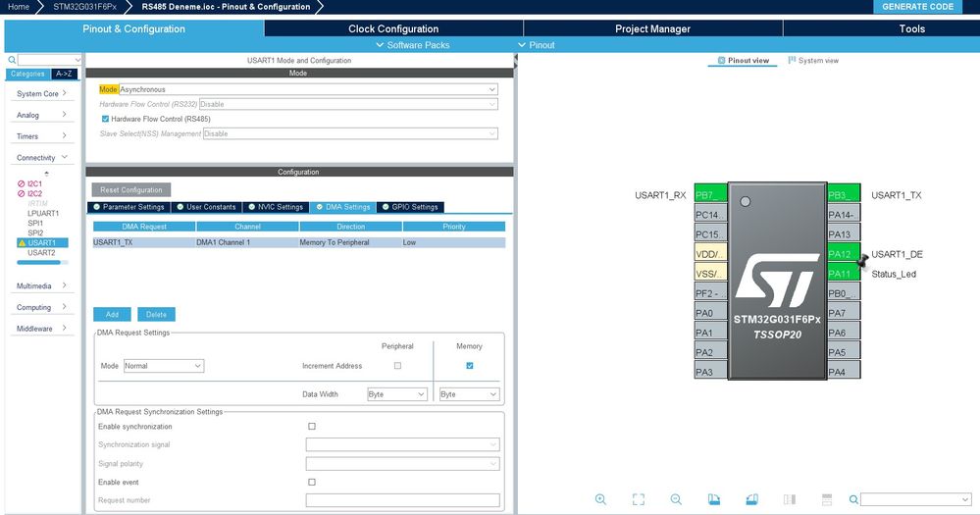Click Reset Configuration button
The width and height of the screenshot is (980, 515).
(x=131, y=189)
